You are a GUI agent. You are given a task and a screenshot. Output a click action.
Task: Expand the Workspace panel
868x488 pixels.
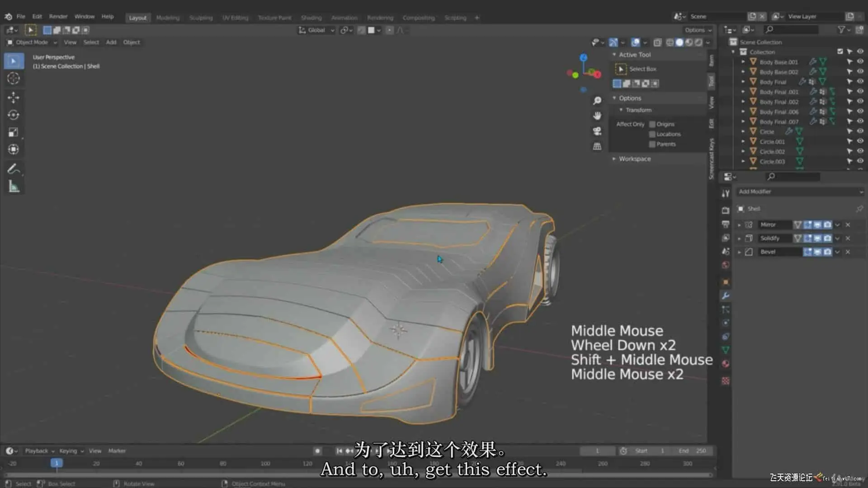click(x=634, y=159)
